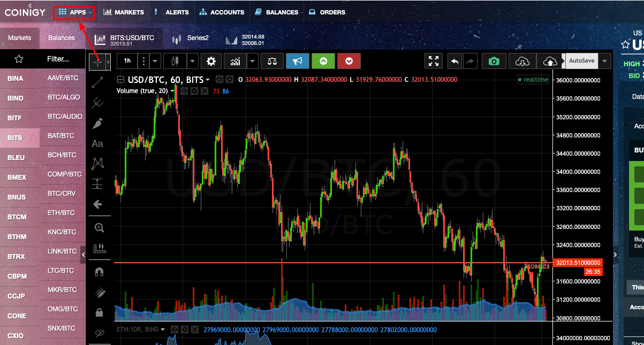Click the green up-arrow buy button

tap(323, 61)
